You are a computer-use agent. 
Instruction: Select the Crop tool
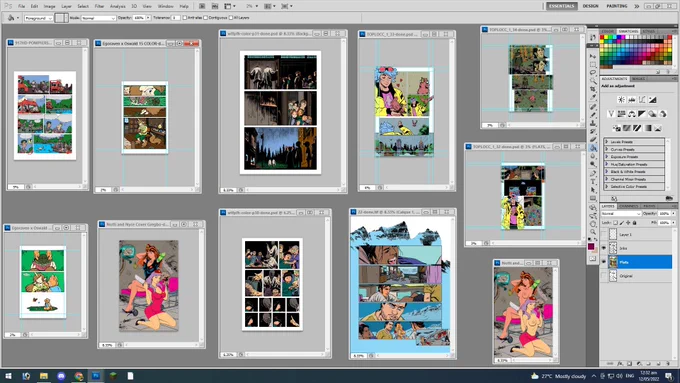pyautogui.click(x=593, y=89)
